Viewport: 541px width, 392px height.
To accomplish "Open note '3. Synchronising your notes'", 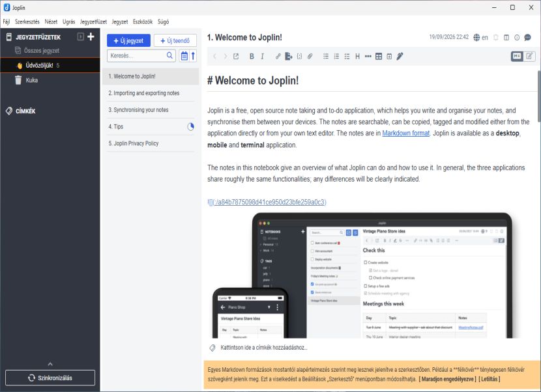I will tap(151, 110).
